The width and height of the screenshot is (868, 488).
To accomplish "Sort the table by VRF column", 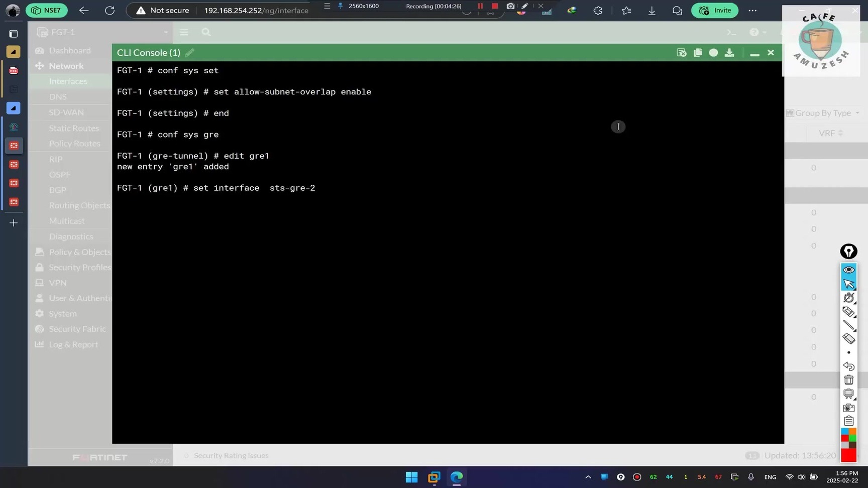I will click(830, 133).
